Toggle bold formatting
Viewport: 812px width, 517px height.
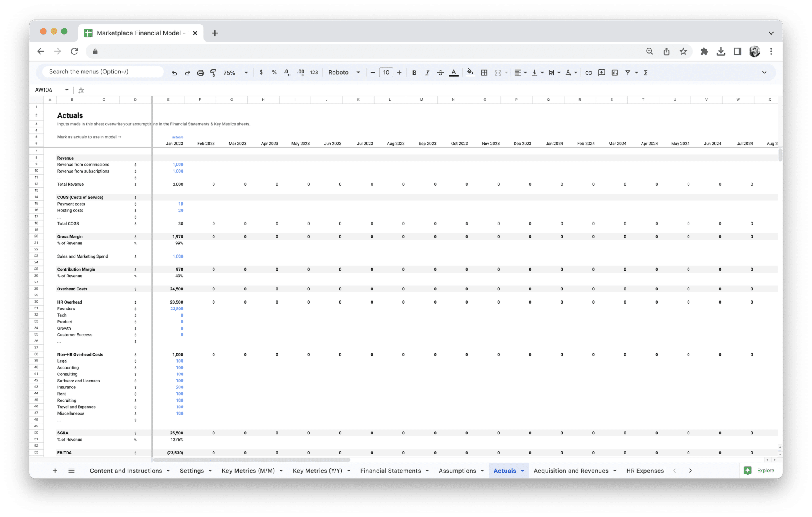(x=414, y=72)
